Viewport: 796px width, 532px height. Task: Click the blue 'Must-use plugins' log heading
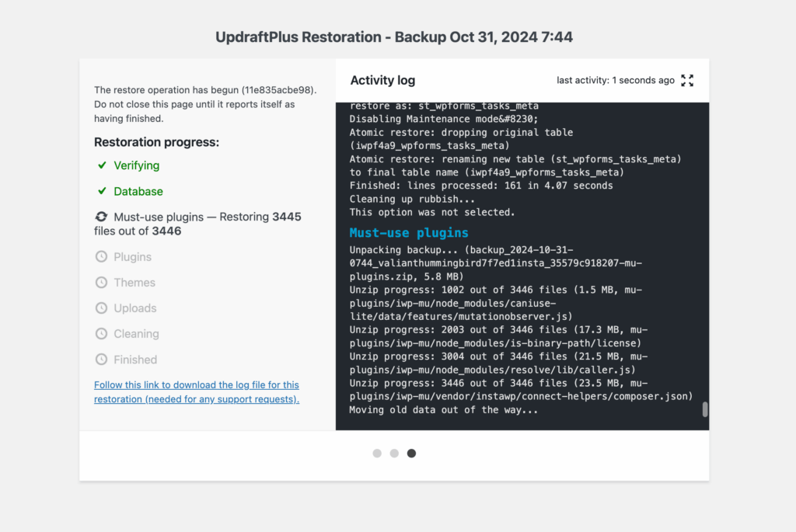point(409,233)
